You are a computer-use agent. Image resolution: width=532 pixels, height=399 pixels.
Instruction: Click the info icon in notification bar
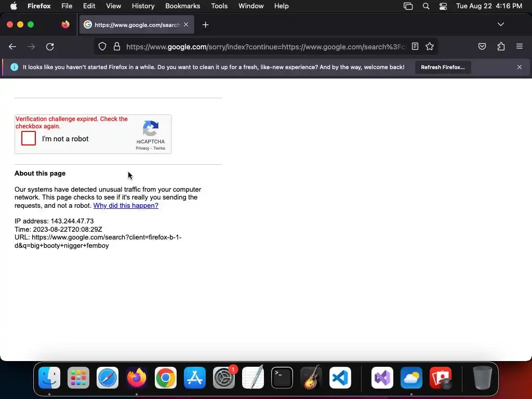tap(14, 67)
